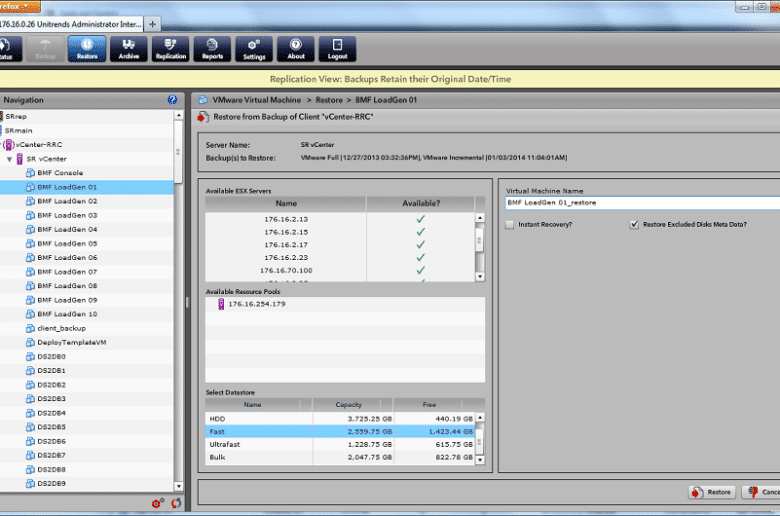Click the client_backup VM icon
This screenshot has width=780, height=516.
pyautogui.click(x=30, y=328)
